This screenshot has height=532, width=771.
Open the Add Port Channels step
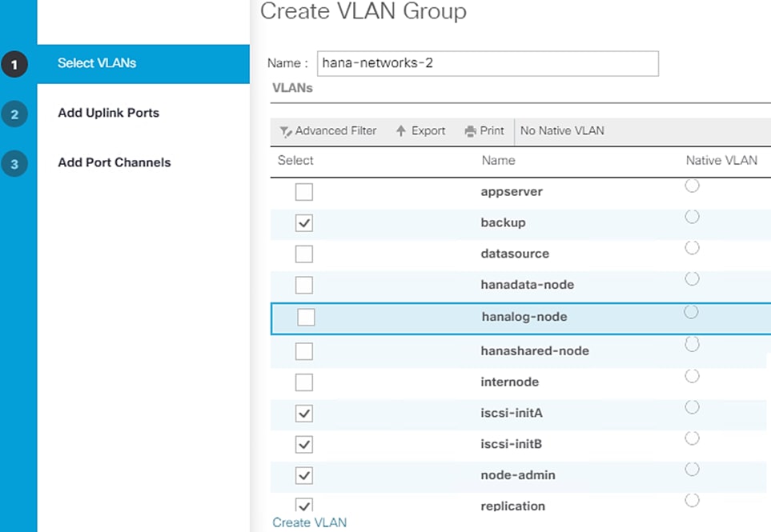coord(114,162)
